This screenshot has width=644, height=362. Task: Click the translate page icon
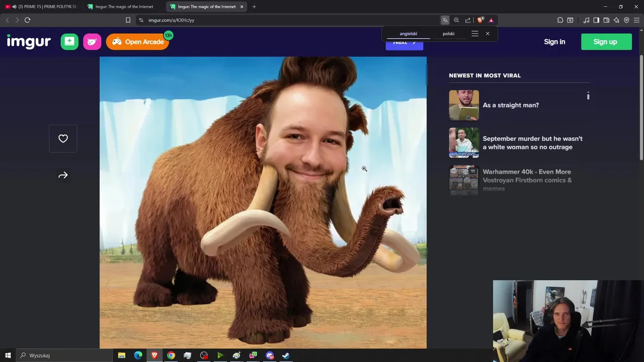(x=445, y=20)
